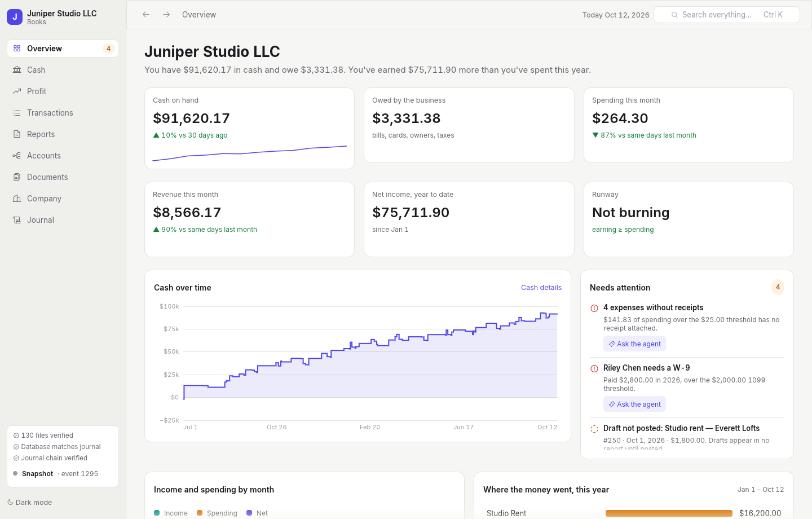Open the Reports section

pos(63,134)
